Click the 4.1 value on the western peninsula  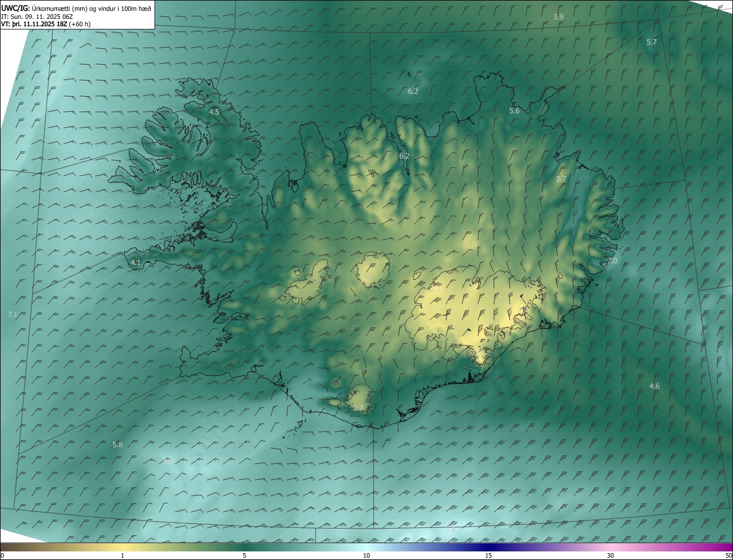pos(136,263)
